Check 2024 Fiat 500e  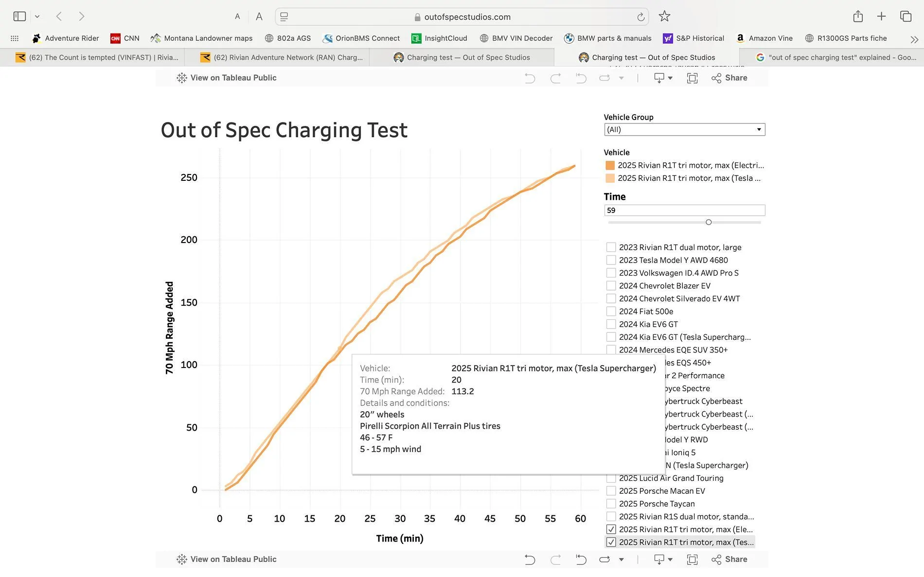pyautogui.click(x=611, y=312)
